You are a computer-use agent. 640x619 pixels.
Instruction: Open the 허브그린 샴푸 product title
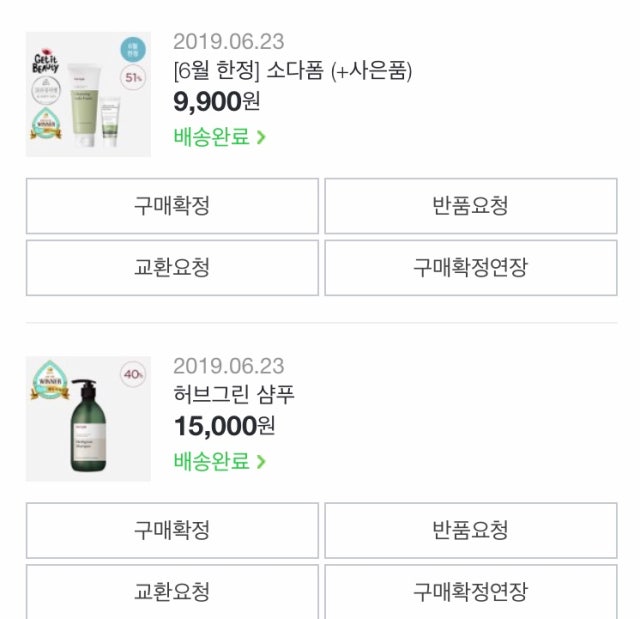tap(234, 395)
